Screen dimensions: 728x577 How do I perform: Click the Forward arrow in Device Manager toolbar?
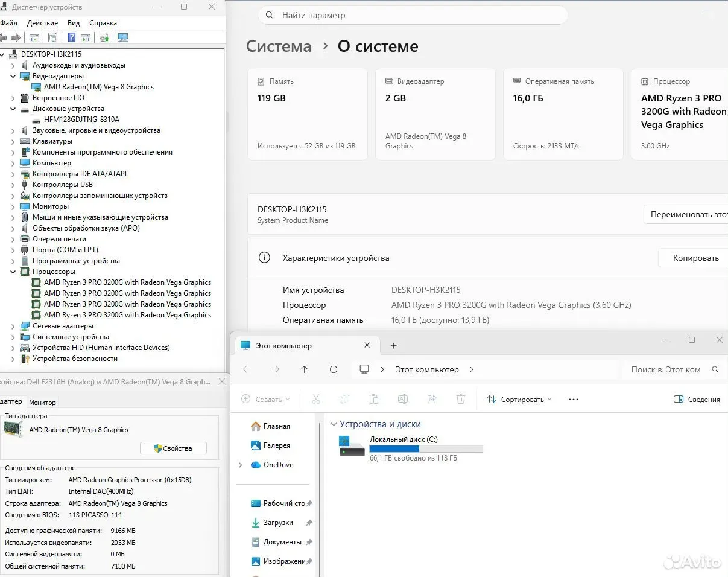click(x=16, y=37)
